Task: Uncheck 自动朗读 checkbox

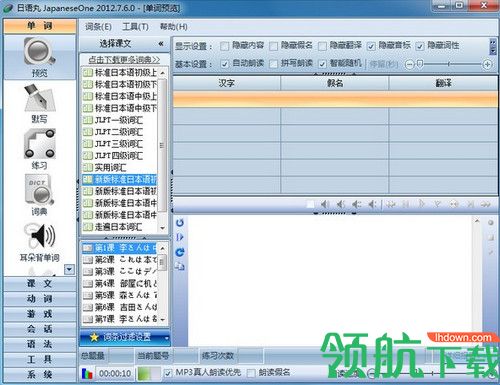Action: coord(225,64)
